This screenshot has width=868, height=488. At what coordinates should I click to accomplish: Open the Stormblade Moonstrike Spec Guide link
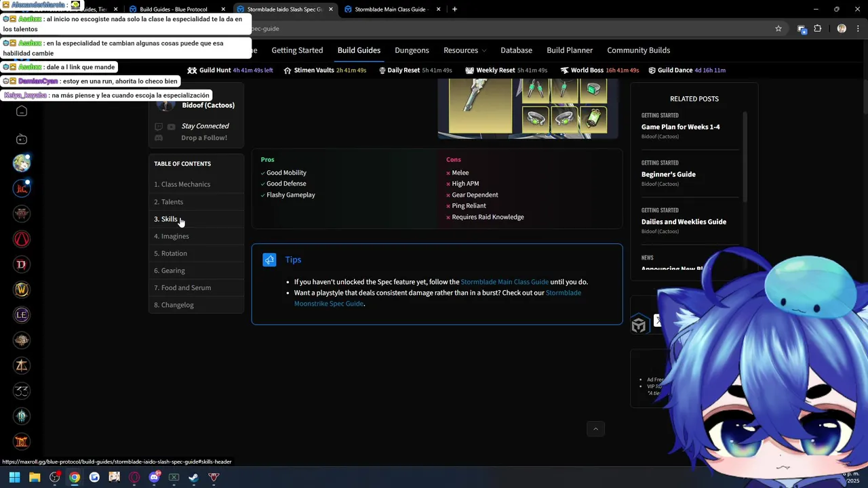(x=437, y=298)
